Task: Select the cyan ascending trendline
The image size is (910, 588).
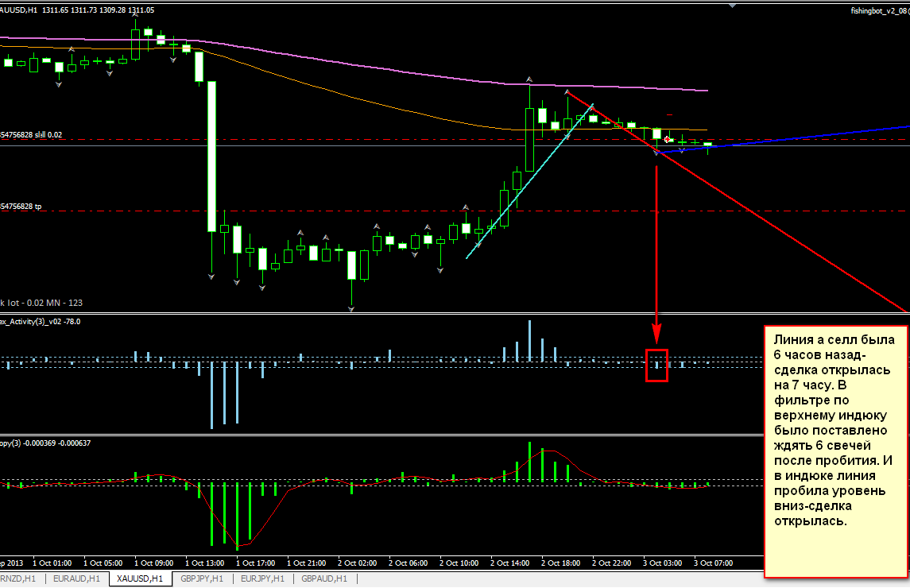Action: pyautogui.click(x=529, y=181)
